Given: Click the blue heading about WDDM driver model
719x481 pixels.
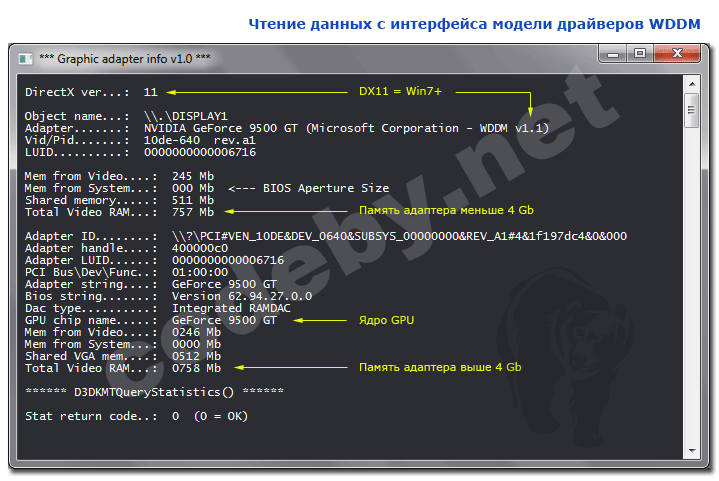Looking at the screenshot, I should [x=474, y=24].
